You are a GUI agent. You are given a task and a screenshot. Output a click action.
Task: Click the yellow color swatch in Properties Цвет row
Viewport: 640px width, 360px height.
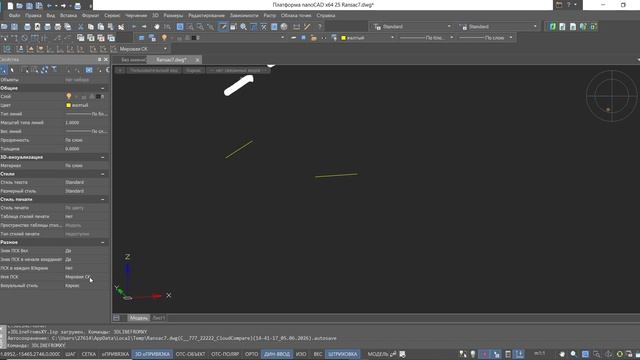(x=68, y=105)
